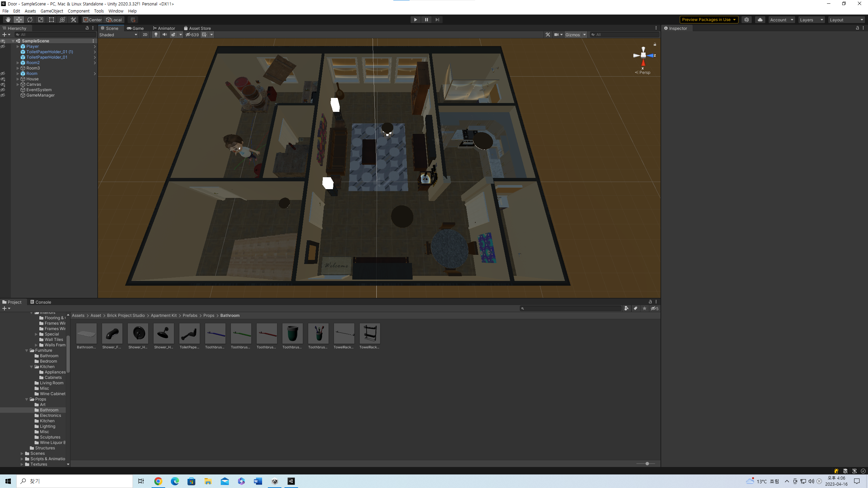
Task: Open Hierarchy create plus button
Action: (6, 35)
